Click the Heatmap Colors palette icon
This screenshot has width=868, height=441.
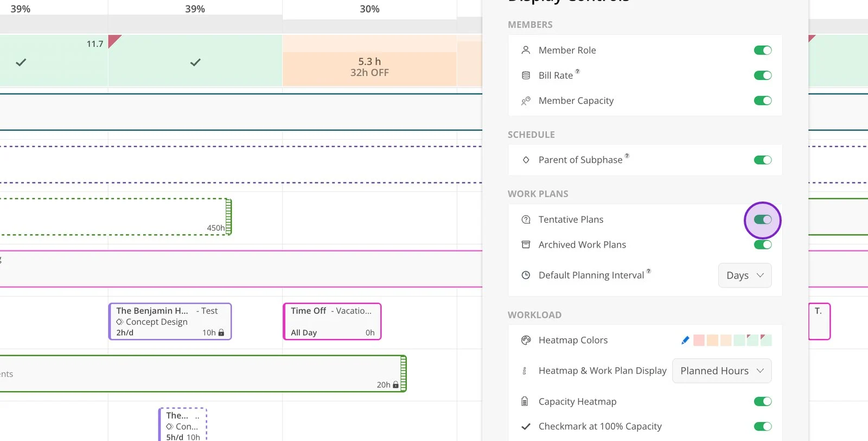point(526,340)
